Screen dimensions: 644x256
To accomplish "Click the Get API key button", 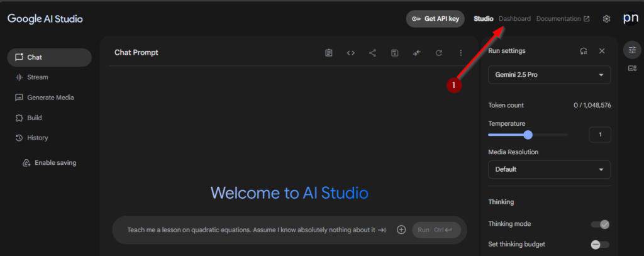I will [x=435, y=19].
